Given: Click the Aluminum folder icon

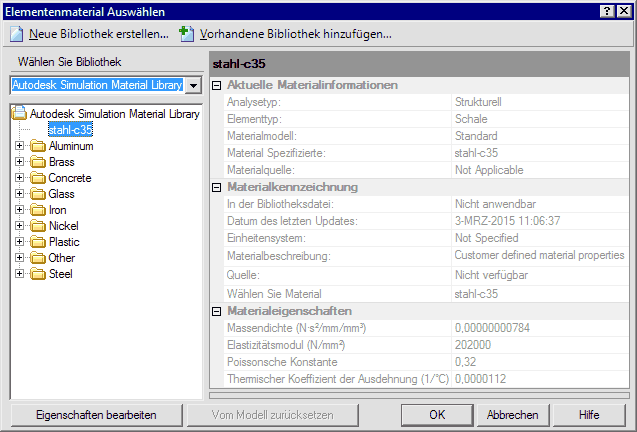Looking at the screenshot, I should tap(38, 146).
